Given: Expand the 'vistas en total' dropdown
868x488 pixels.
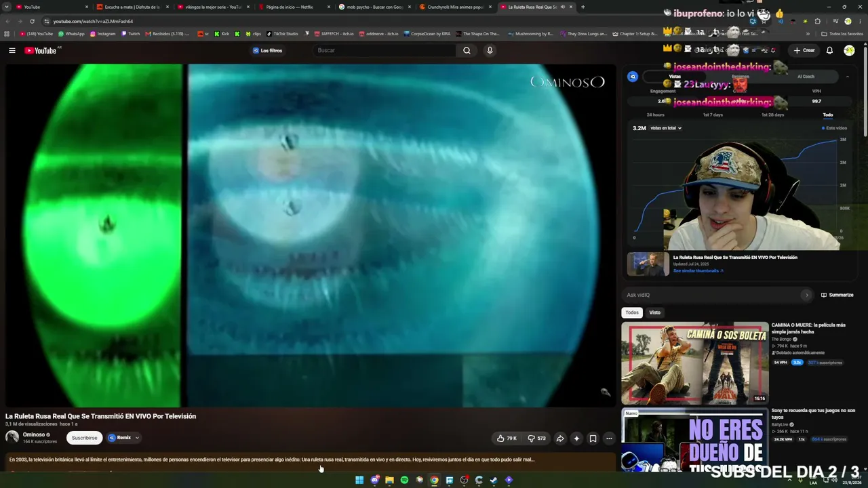Looking at the screenshot, I should [666, 128].
